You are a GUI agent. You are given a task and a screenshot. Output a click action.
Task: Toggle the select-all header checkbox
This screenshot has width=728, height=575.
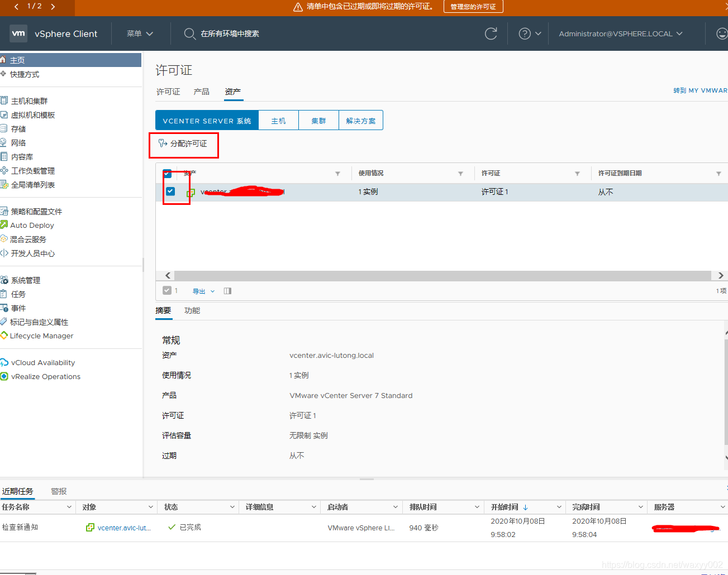coord(167,173)
